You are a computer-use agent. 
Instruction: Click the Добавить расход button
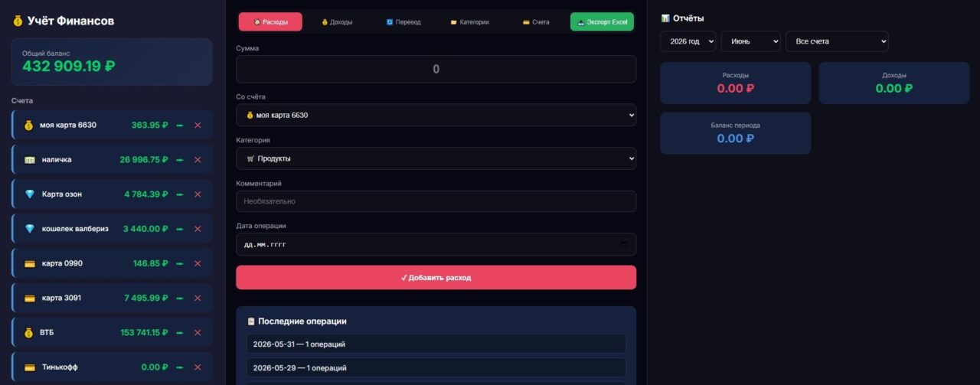point(436,277)
